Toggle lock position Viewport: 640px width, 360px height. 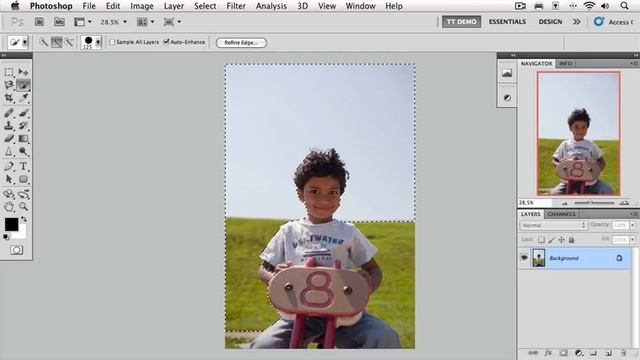click(561, 240)
